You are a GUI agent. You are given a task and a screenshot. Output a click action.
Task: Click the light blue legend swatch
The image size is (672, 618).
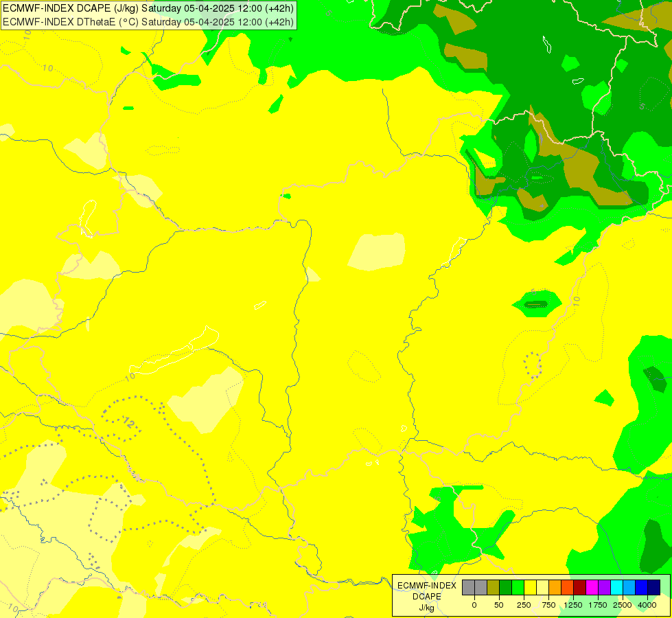pyautogui.click(x=629, y=587)
